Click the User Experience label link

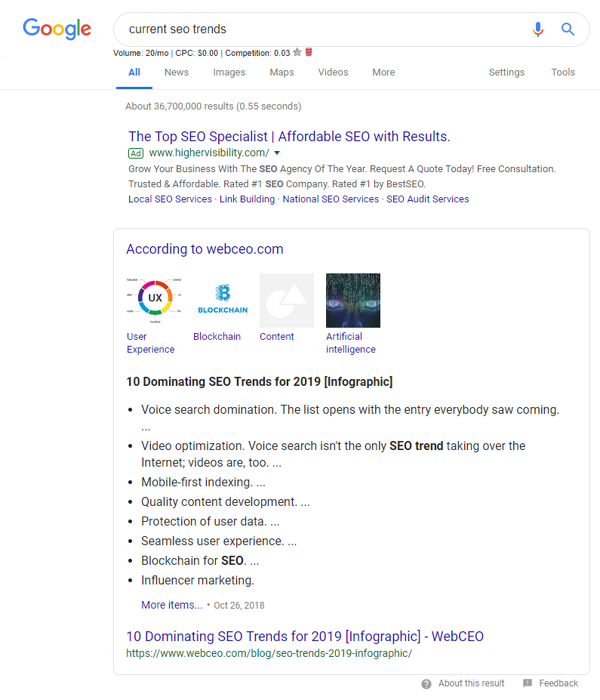click(150, 343)
